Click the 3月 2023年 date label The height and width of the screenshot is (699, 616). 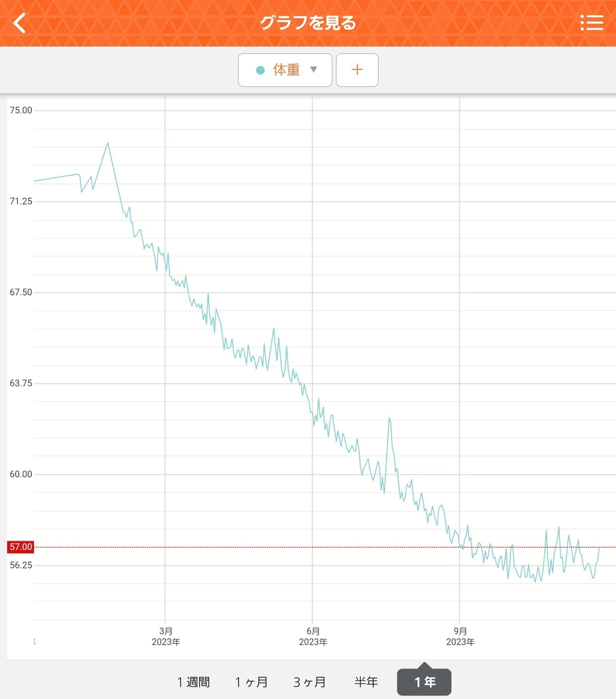click(x=166, y=636)
